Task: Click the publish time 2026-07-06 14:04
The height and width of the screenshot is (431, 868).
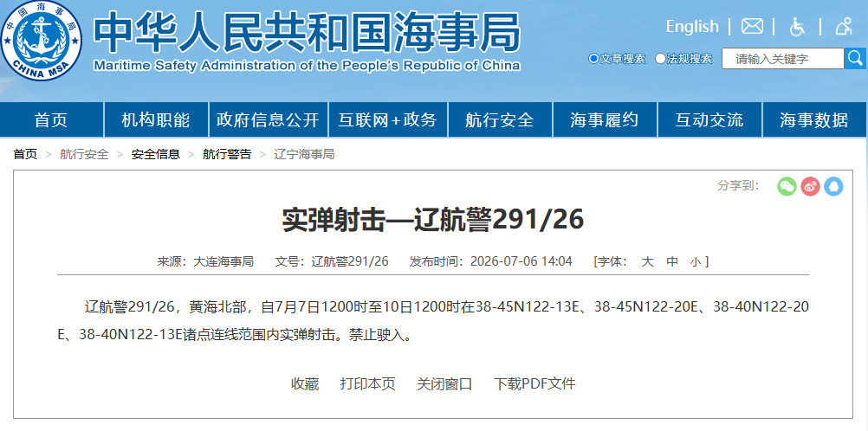Action: click(x=521, y=261)
